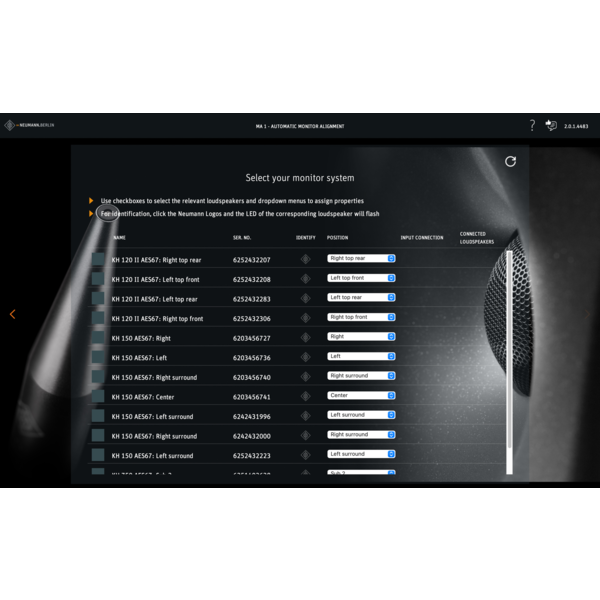This screenshot has height=600, width=600.
Task: Tick checkbox for serial 6203456740 row
Action: click(x=98, y=377)
